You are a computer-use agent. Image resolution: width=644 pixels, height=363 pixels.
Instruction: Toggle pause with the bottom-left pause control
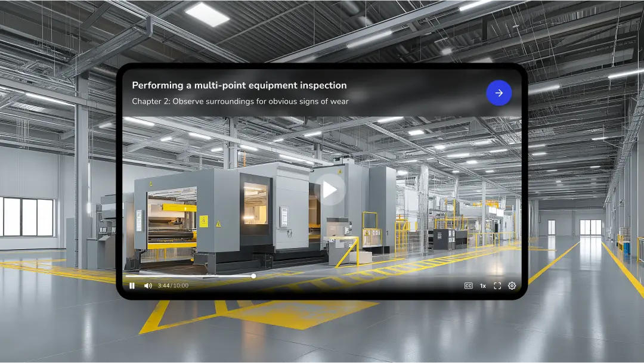pos(131,286)
